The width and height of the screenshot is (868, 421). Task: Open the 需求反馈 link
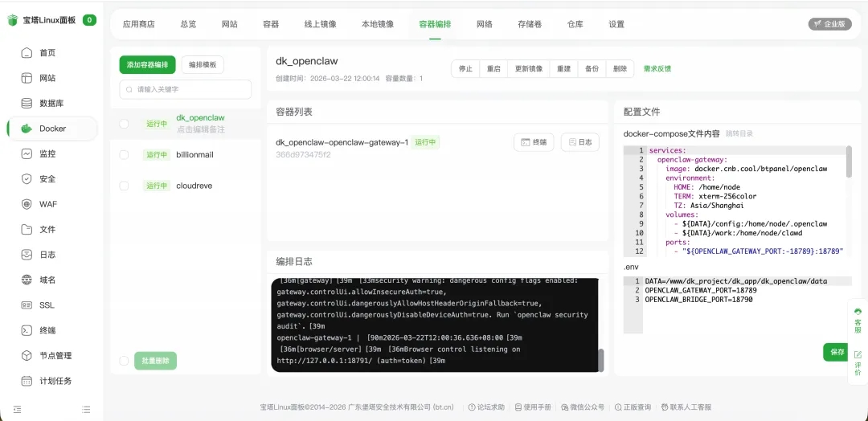point(657,69)
